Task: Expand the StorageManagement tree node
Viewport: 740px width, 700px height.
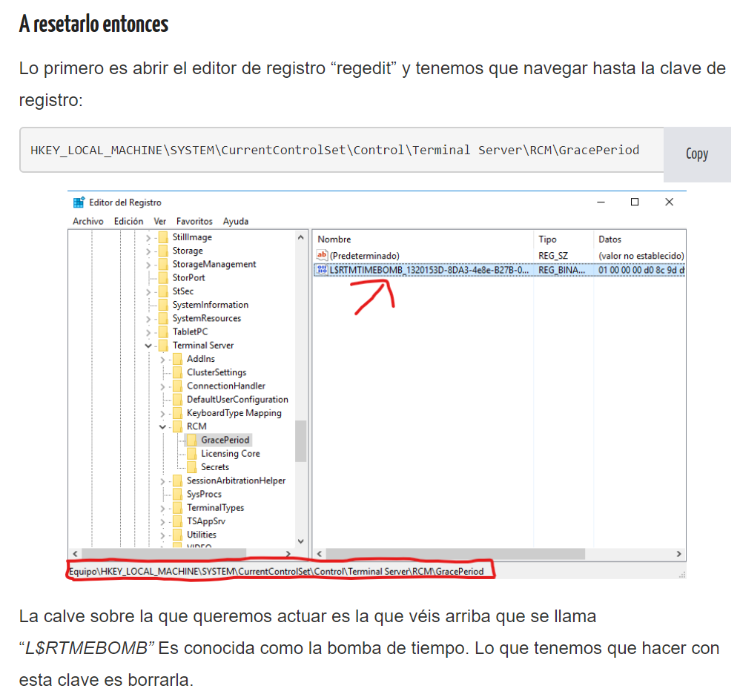Action: click(x=148, y=265)
